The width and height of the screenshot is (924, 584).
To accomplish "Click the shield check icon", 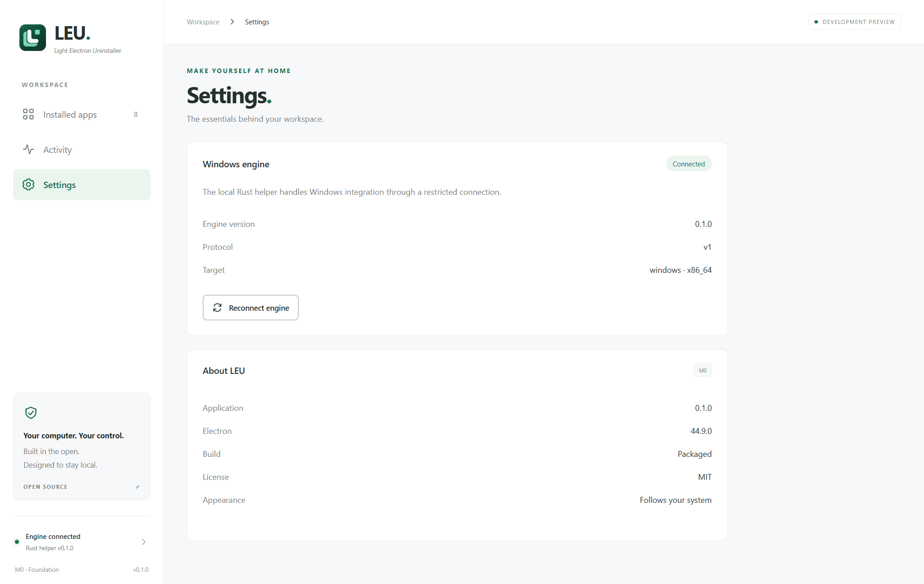I will (x=31, y=413).
